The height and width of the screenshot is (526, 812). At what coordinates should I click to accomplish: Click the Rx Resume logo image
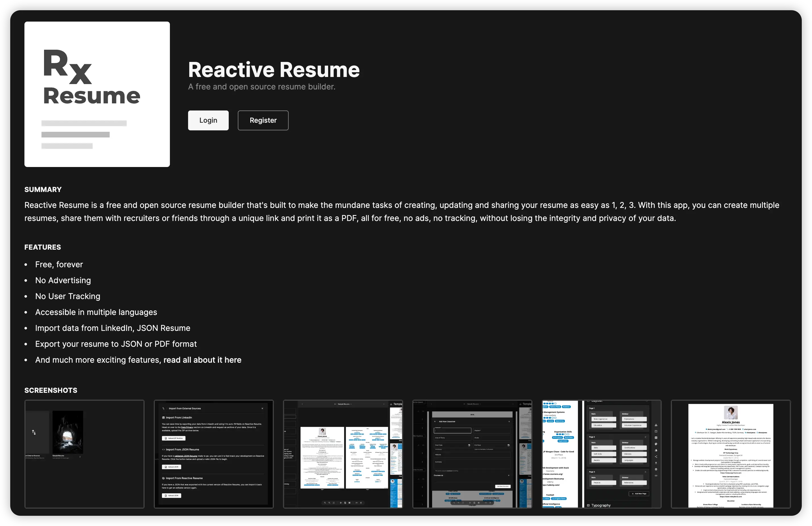coord(97,94)
